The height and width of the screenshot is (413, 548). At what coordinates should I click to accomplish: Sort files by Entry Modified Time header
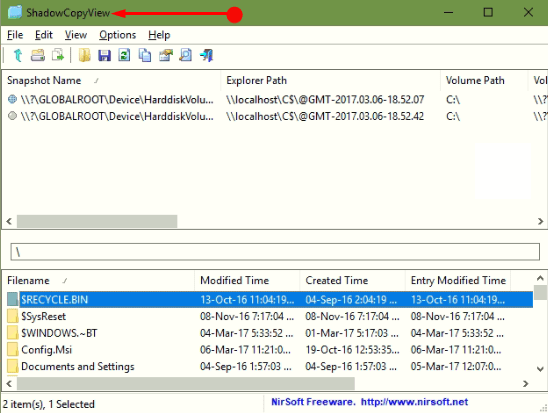(458, 280)
